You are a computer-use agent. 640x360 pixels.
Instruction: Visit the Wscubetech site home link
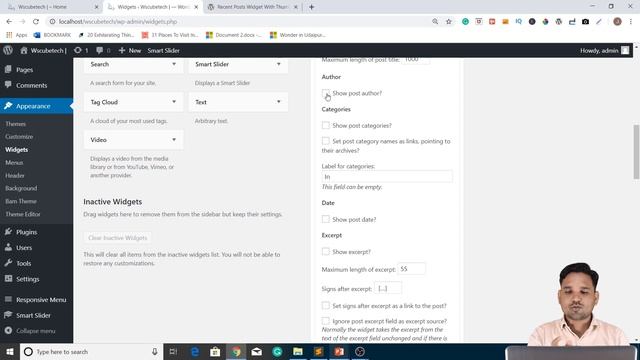[43, 50]
